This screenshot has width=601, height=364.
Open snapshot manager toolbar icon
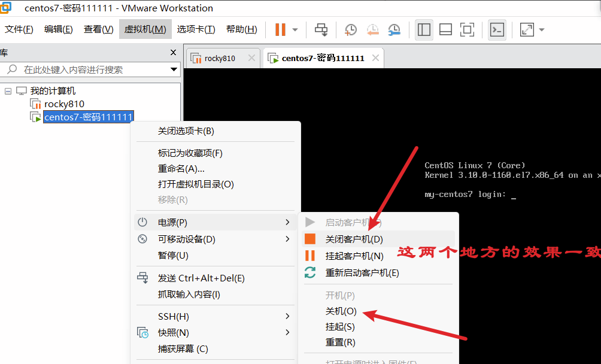(394, 29)
